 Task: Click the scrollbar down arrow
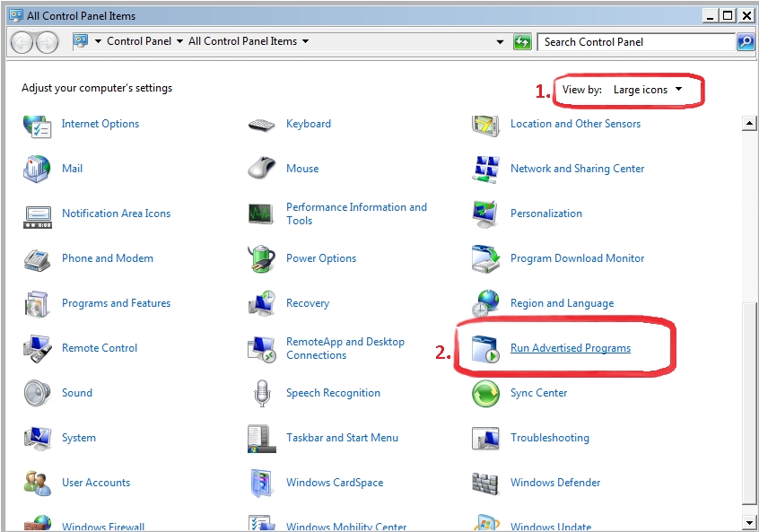tap(749, 523)
